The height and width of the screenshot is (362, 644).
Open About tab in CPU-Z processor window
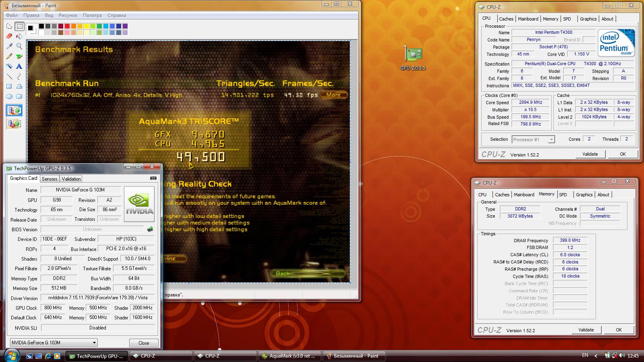pyautogui.click(x=607, y=19)
